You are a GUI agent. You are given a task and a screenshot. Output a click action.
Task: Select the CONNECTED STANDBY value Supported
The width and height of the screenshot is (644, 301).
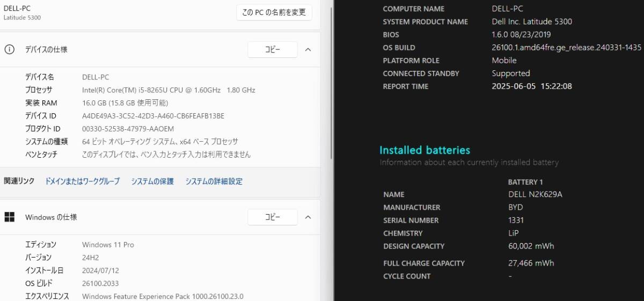[x=511, y=74]
